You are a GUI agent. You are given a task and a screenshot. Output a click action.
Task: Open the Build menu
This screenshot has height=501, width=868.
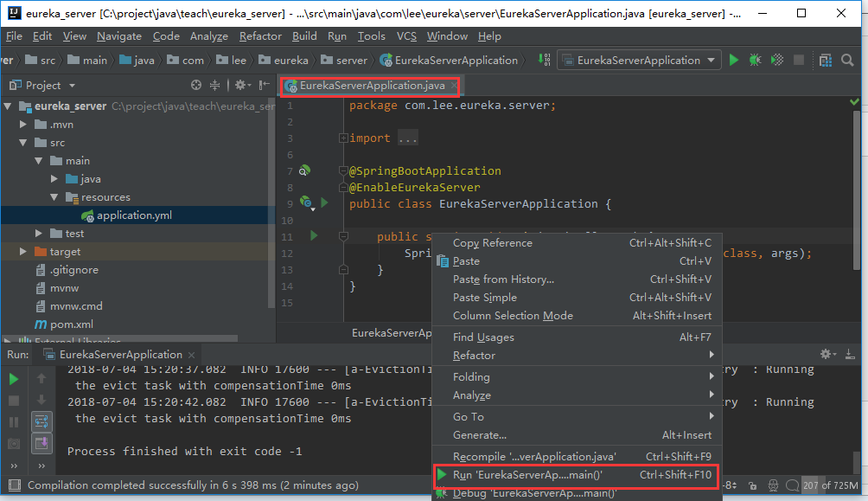(x=304, y=36)
